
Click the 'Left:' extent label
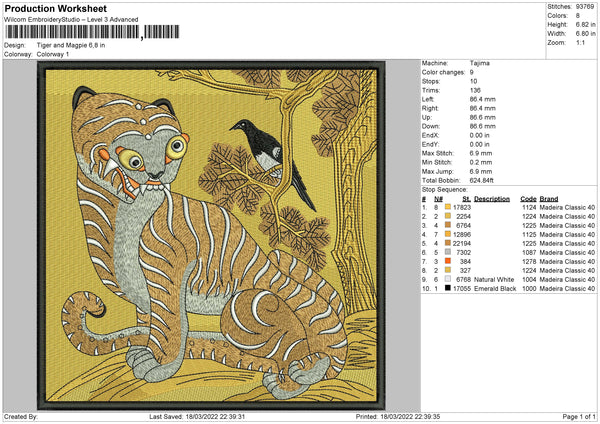(x=428, y=99)
